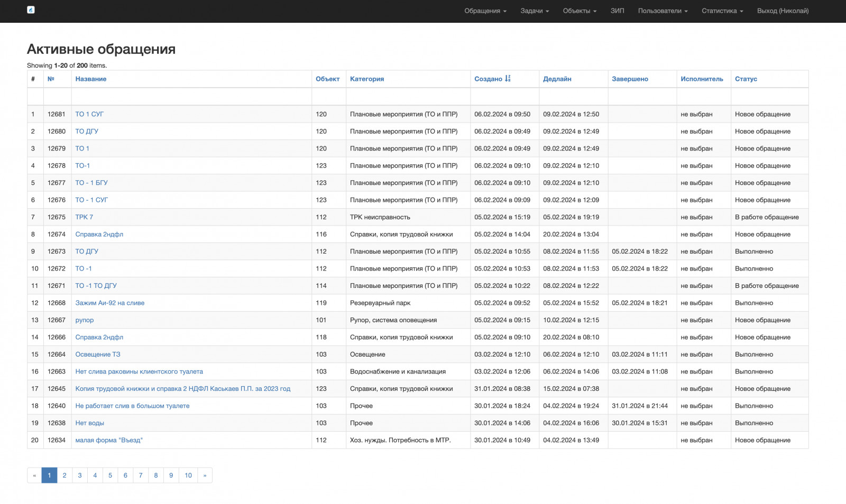Go to the next page using » arrow
Viewport: 846px width, 504px height.
click(x=205, y=475)
